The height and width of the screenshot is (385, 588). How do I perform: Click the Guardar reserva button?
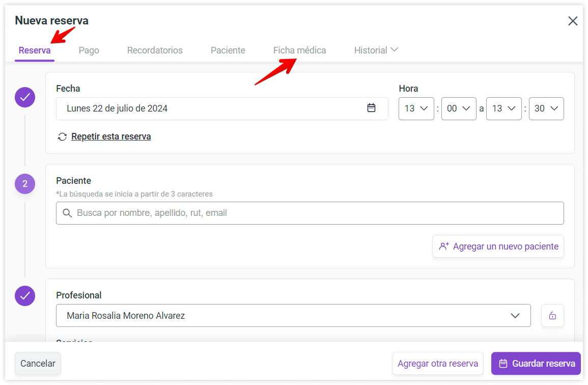(536, 363)
